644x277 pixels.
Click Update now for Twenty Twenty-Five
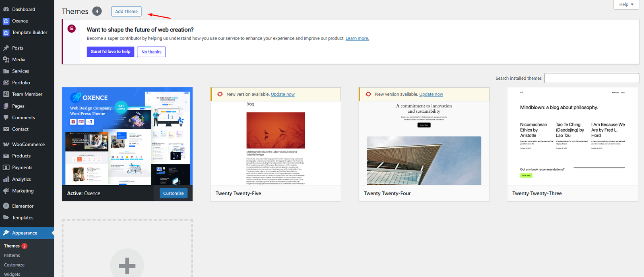tap(283, 94)
